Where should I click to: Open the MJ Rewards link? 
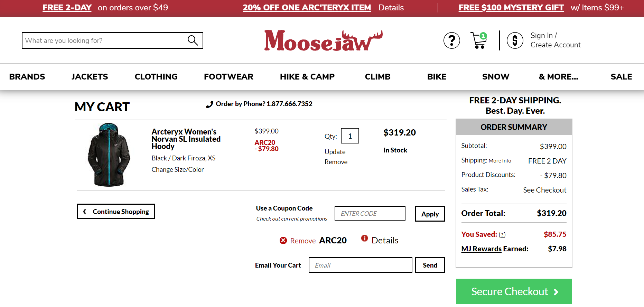(481, 249)
